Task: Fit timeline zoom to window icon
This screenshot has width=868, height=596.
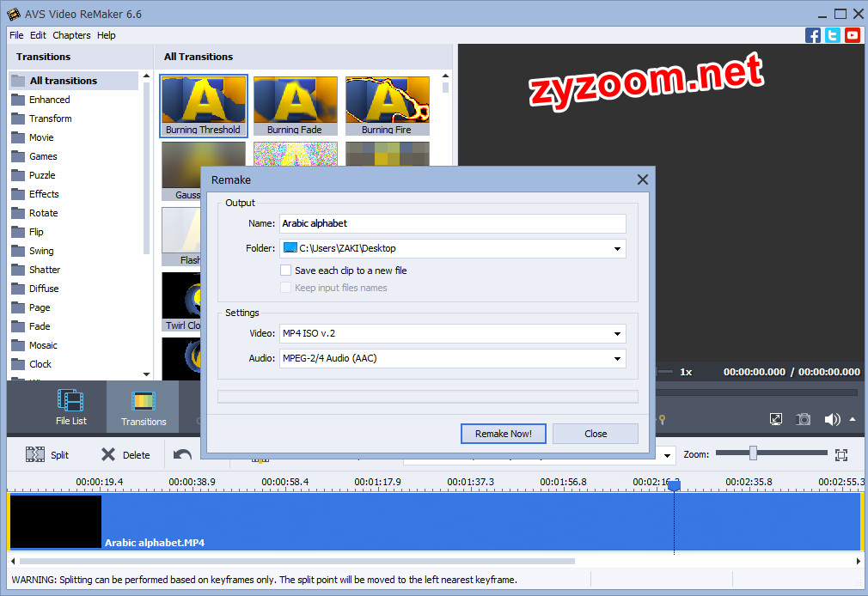Action: click(x=841, y=455)
